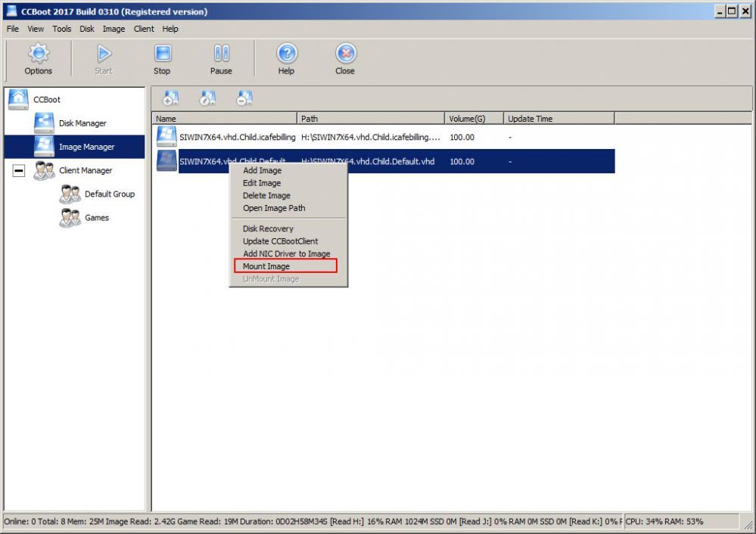The height and width of the screenshot is (534, 756).
Task: Open the Tools menu
Action: click(62, 29)
